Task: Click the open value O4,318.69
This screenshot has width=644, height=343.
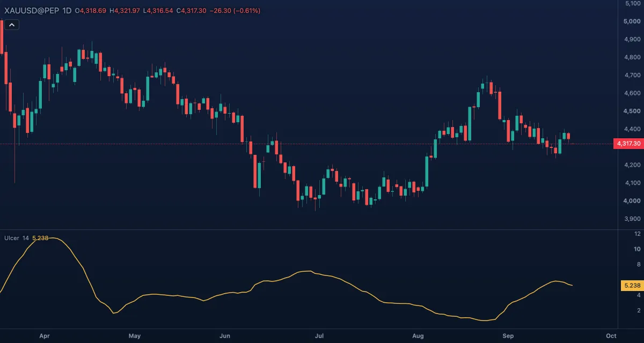Action: [x=91, y=11]
